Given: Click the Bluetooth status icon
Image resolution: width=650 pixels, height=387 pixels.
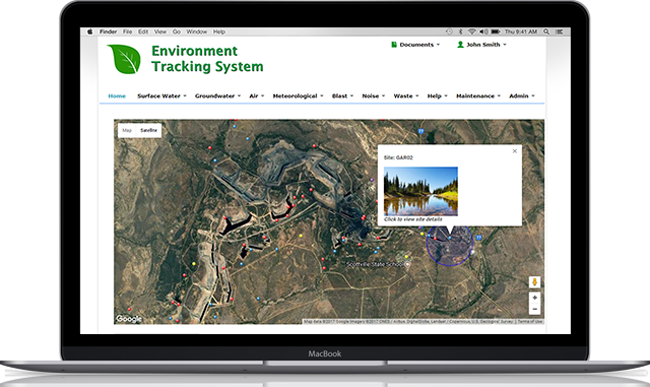Looking at the screenshot, I should coord(460,31).
